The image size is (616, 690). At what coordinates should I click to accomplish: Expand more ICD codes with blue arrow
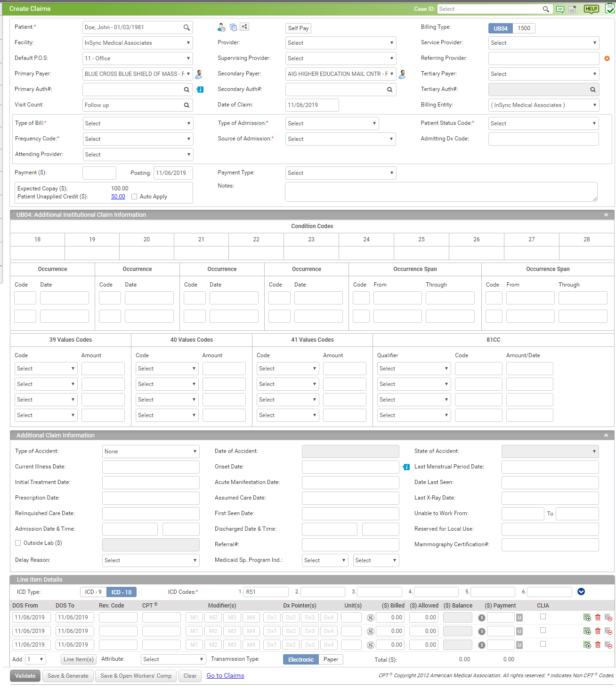point(581,592)
